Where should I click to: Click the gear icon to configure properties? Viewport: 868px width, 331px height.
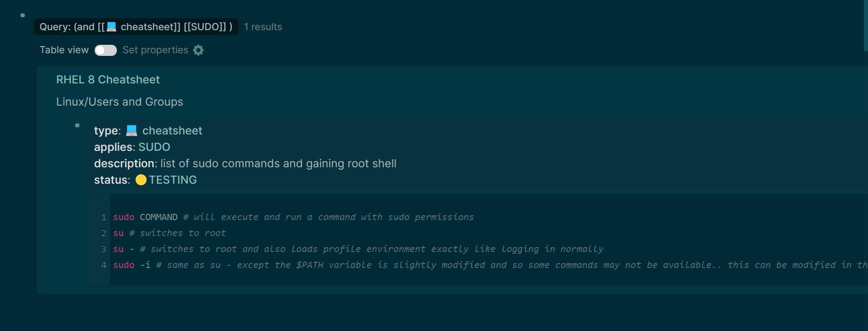pyautogui.click(x=199, y=50)
